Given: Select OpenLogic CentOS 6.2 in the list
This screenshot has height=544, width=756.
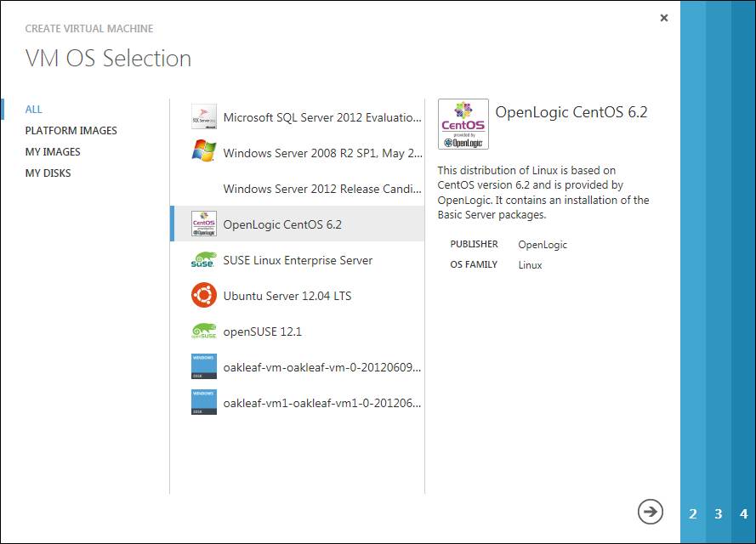Looking at the screenshot, I should [298, 224].
